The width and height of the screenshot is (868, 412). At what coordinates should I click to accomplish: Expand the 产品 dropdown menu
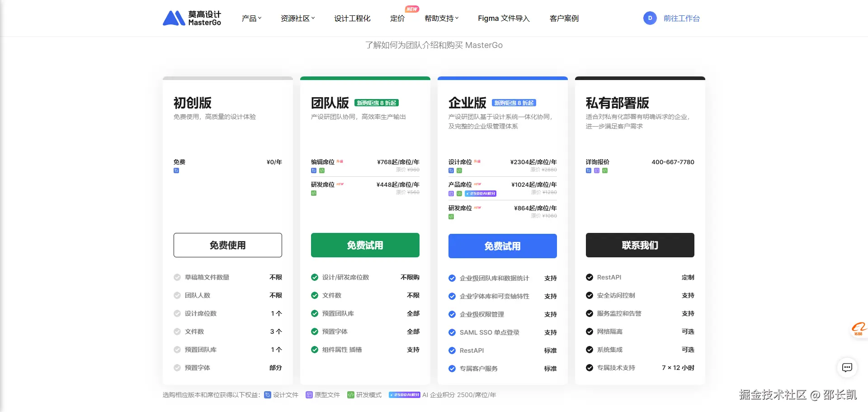pos(251,19)
